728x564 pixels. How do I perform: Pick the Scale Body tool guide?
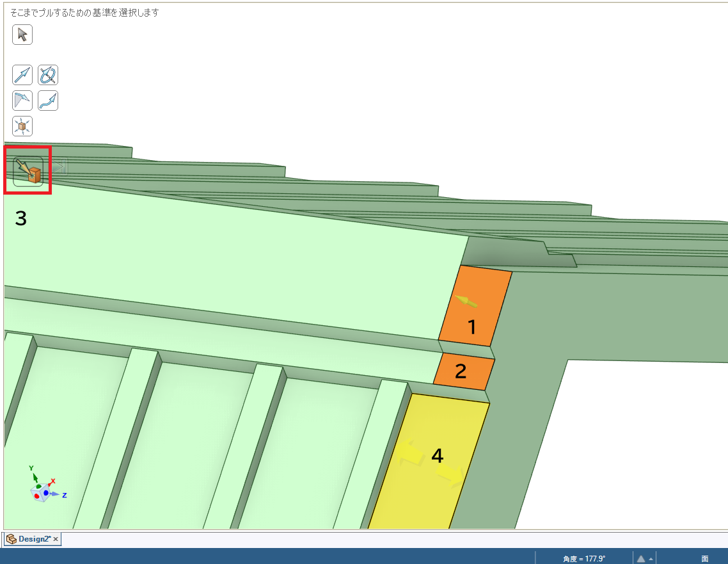[x=22, y=126]
